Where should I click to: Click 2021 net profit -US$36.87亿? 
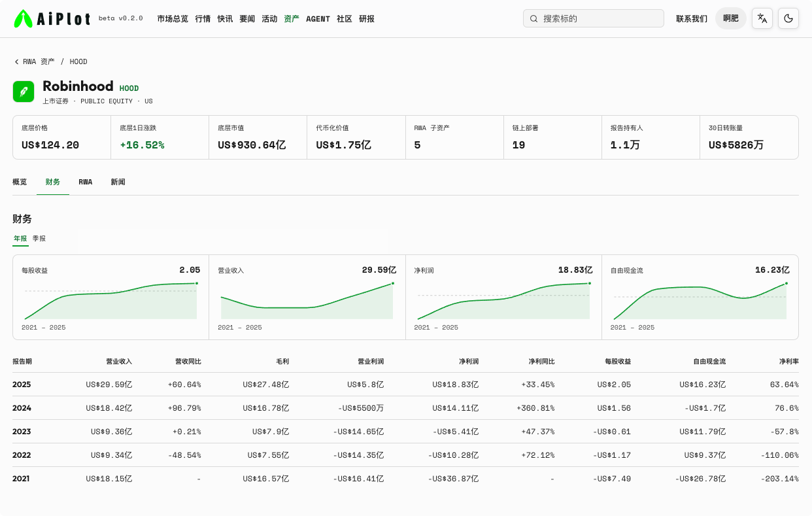click(454, 479)
